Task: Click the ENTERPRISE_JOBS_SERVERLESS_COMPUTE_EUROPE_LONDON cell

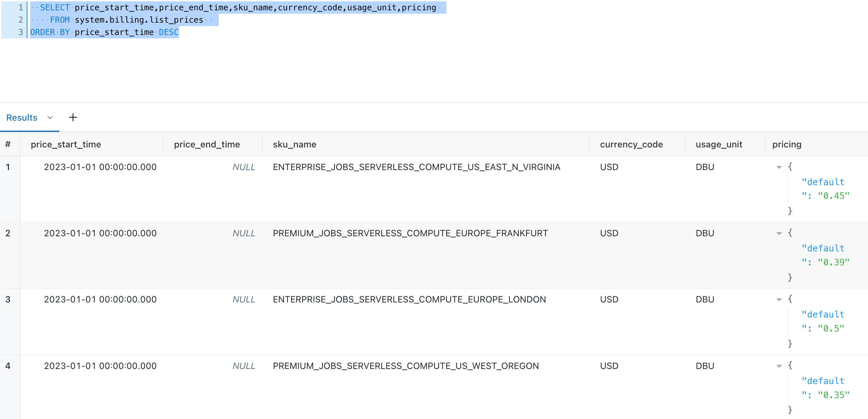Action: click(x=409, y=299)
